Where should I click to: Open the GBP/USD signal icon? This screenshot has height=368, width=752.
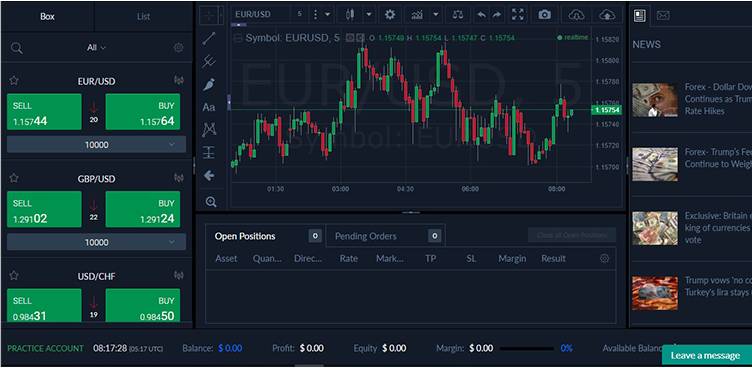[x=178, y=178]
